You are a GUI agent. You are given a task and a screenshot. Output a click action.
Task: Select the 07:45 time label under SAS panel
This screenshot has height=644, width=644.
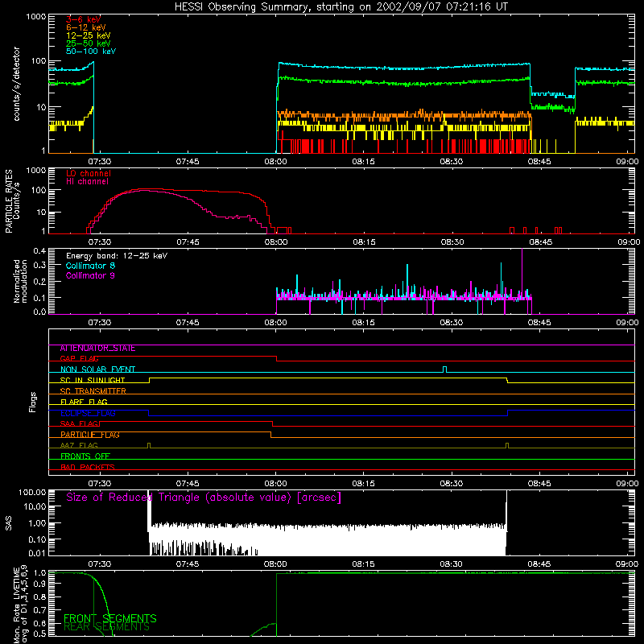pyautogui.click(x=188, y=564)
